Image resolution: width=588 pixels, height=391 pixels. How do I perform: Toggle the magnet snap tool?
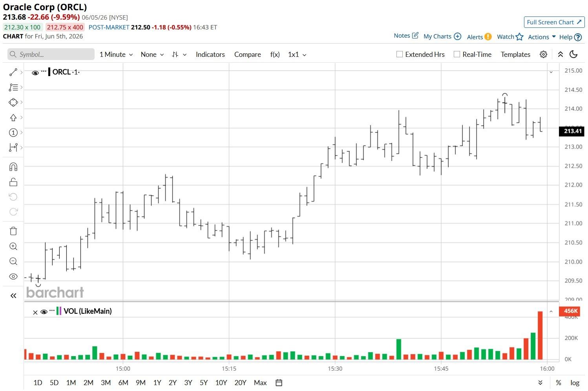[13, 167]
